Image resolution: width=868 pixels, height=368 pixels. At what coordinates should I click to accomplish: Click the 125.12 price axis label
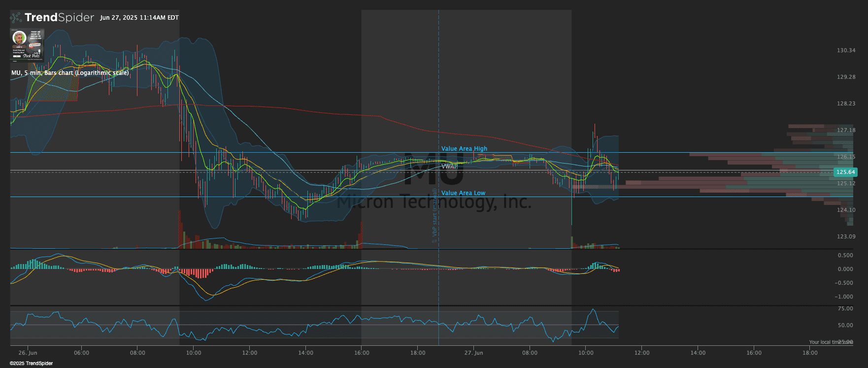coord(846,183)
